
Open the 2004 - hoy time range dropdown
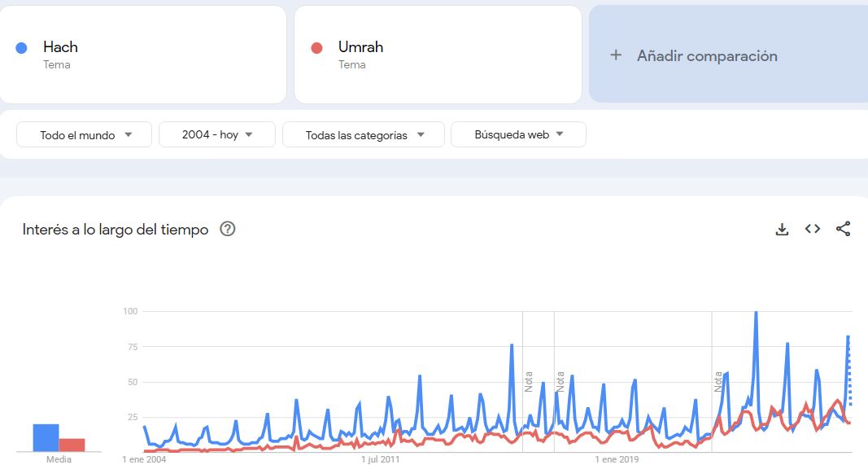(217, 134)
